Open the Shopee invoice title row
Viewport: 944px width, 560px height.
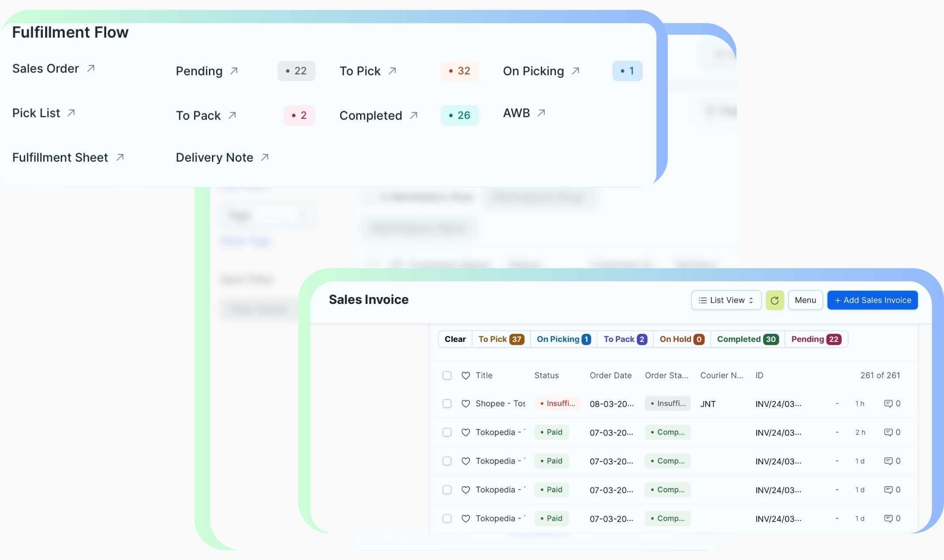500,404
